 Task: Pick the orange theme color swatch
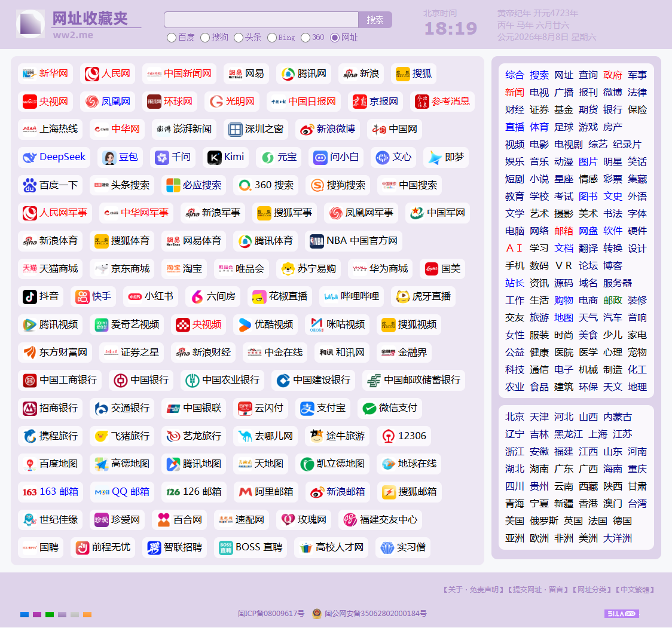(x=87, y=614)
